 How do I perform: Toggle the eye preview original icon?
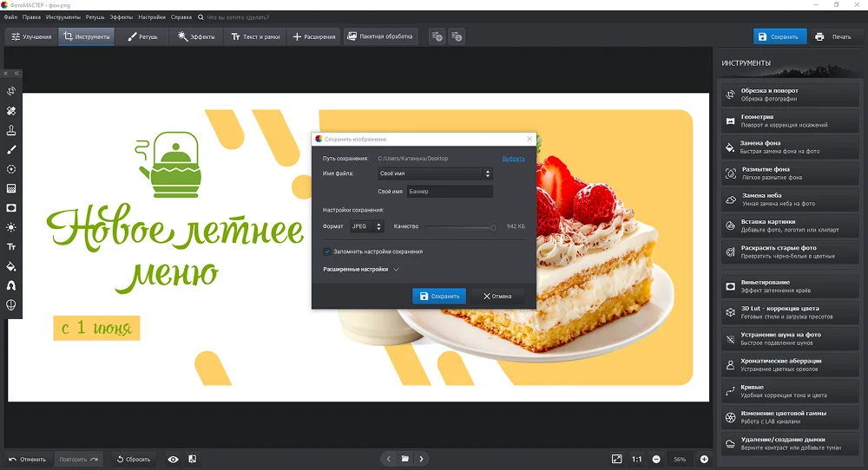(x=174, y=459)
